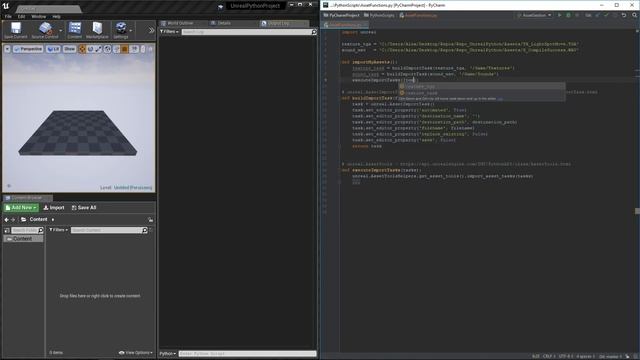Click the green Run icon in PyCharm
Viewport: 640px width, 360px height.
[559, 15]
